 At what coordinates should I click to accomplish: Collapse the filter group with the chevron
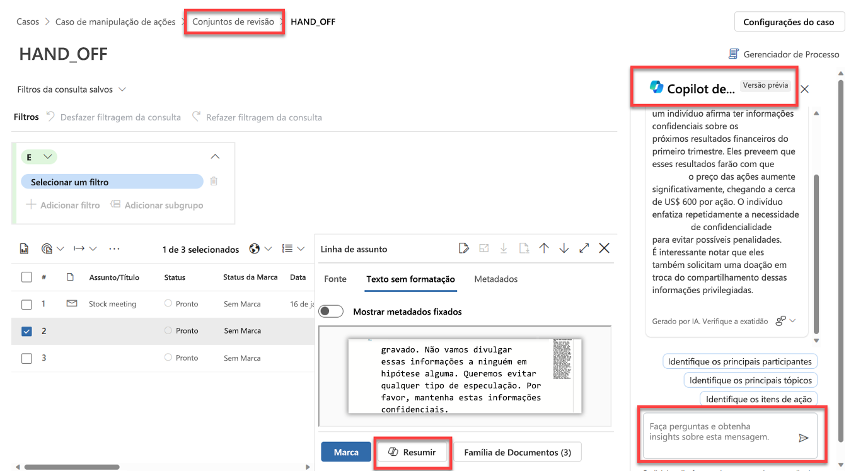pyautogui.click(x=215, y=156)
